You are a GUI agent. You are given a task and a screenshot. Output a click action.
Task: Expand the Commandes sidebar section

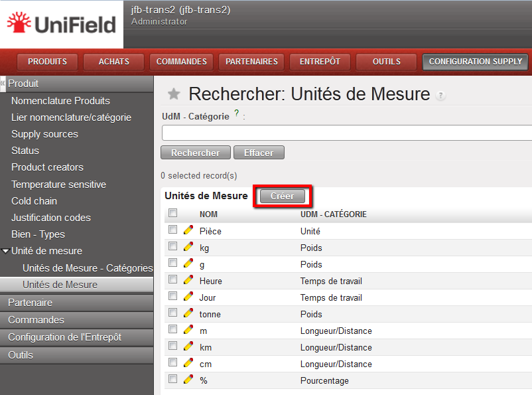[x=77, y=320]
